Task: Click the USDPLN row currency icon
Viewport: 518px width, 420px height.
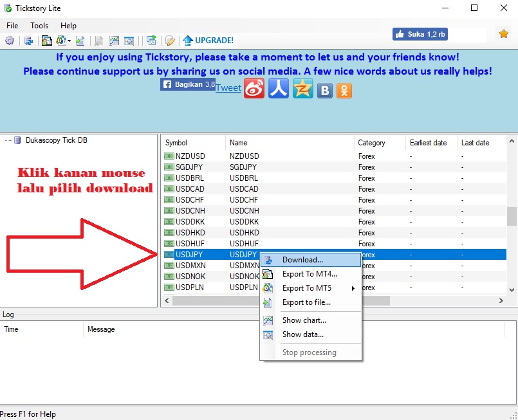Action: [x=169, y=288]
